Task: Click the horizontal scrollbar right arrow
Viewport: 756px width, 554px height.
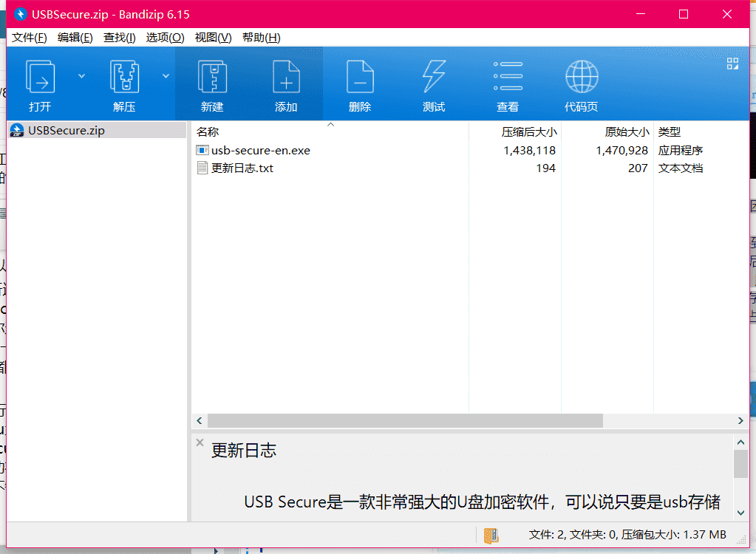Action: (740, 420)
